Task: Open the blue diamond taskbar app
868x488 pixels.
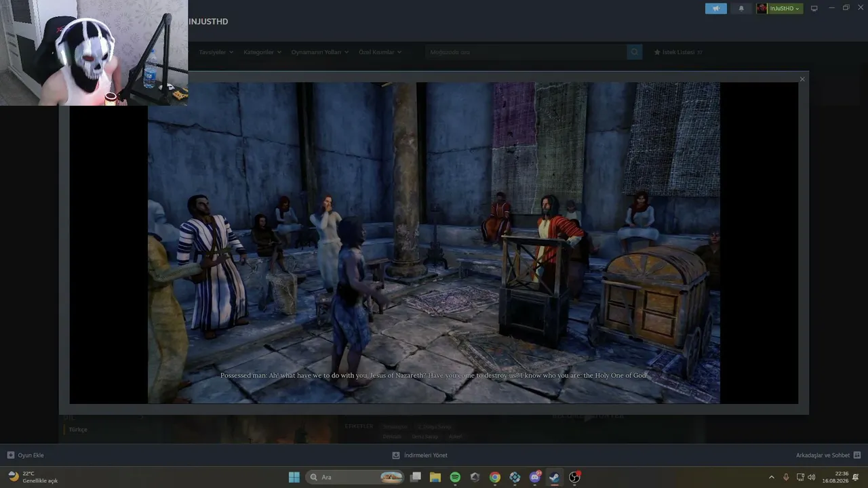Action: [515, 477]
